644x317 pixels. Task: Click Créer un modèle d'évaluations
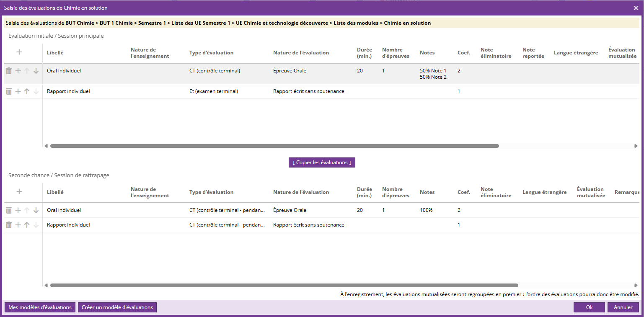[117, 307]
